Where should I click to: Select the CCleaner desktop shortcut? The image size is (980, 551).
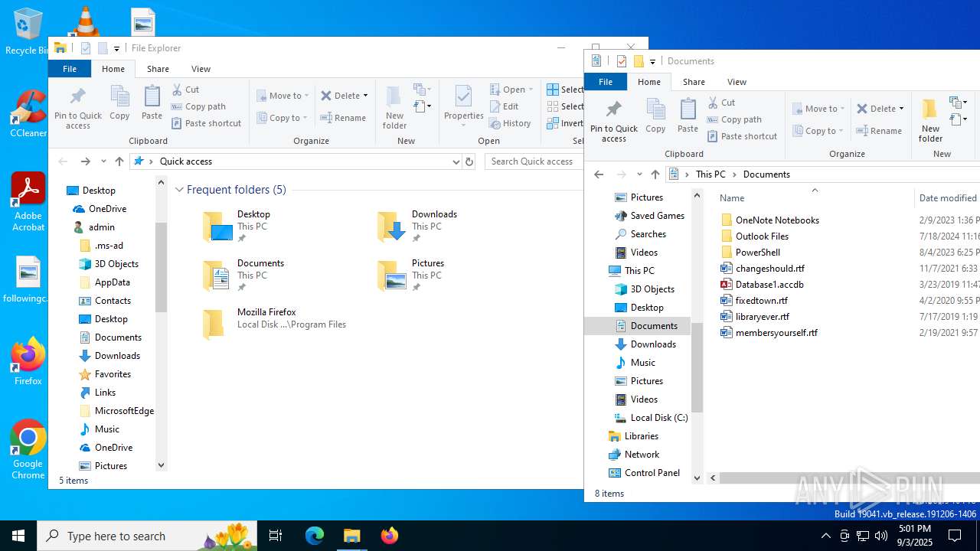pos(28,113)
